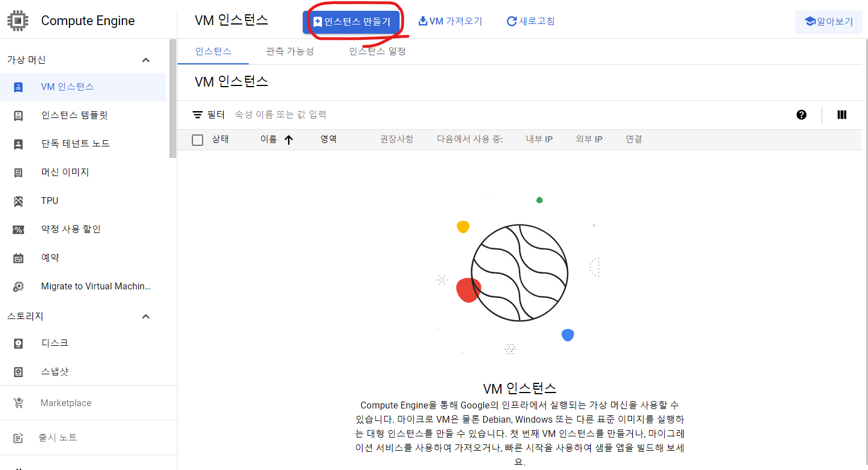Image resolution: width=868 pixels, height=470 pixels.
Task: Open 머신 이미지 in the sidebar
Action: [83, 173]
